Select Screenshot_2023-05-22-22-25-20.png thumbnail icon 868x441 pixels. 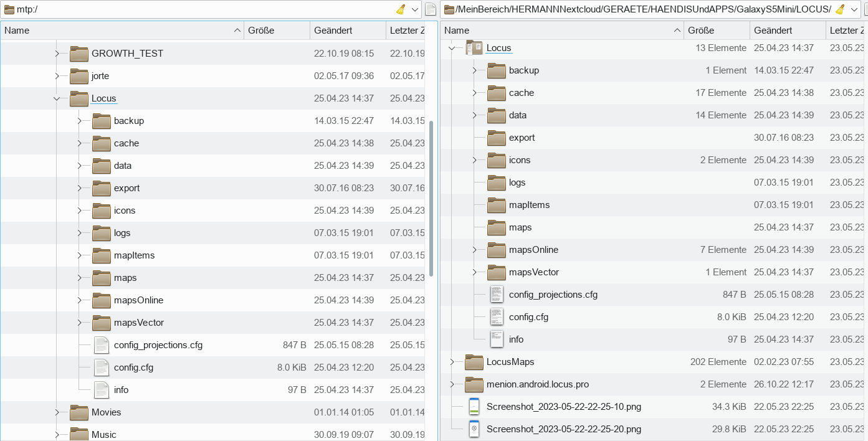coord(474,429)
